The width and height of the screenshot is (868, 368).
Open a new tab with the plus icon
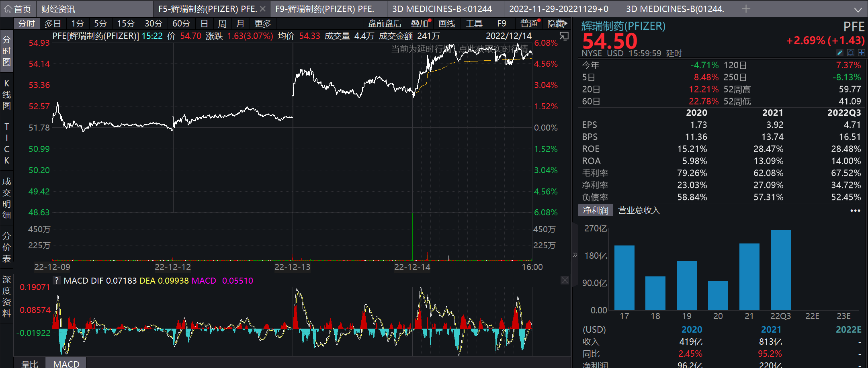pyautogui.click(x=746, y=9)
